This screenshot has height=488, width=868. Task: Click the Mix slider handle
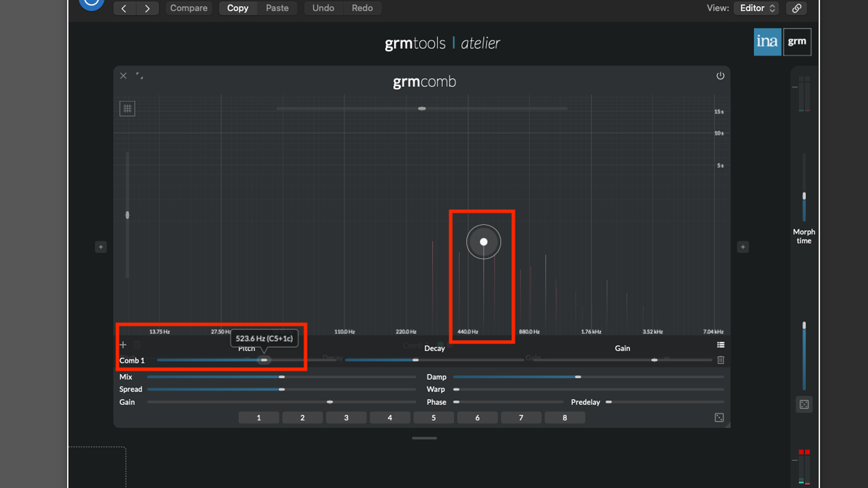[282, 377]
